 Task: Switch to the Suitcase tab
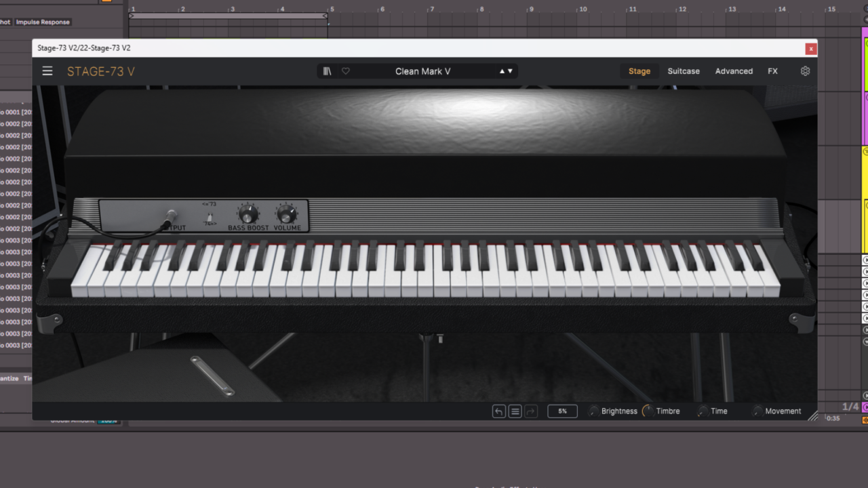684,71
